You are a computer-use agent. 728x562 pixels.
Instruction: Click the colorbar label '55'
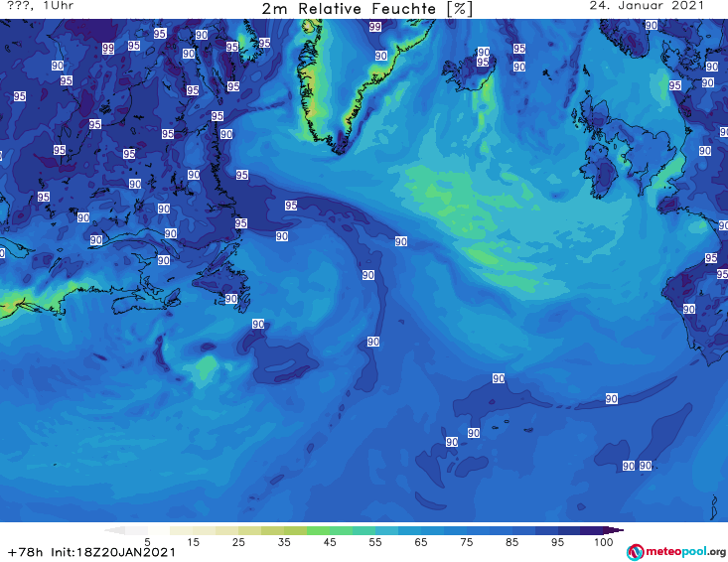(375, 542)
